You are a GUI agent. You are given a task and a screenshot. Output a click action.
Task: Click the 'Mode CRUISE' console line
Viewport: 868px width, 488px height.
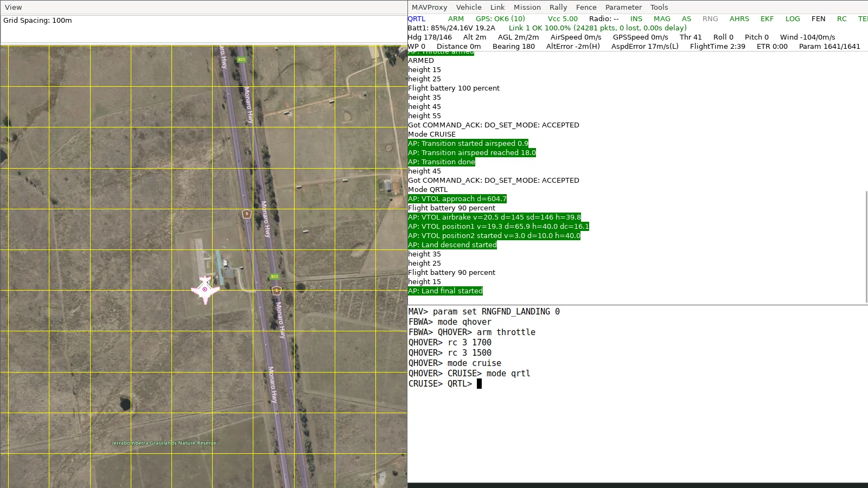pos(432,134)
